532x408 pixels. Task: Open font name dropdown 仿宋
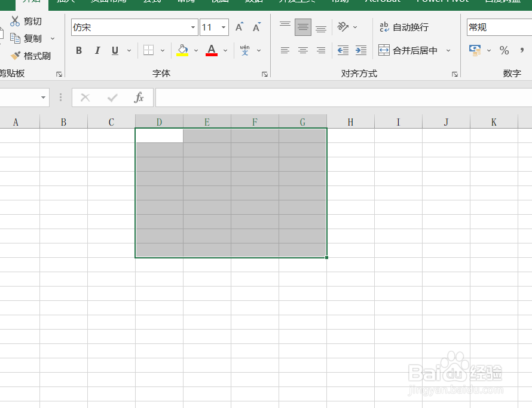(x=192, y=27)
